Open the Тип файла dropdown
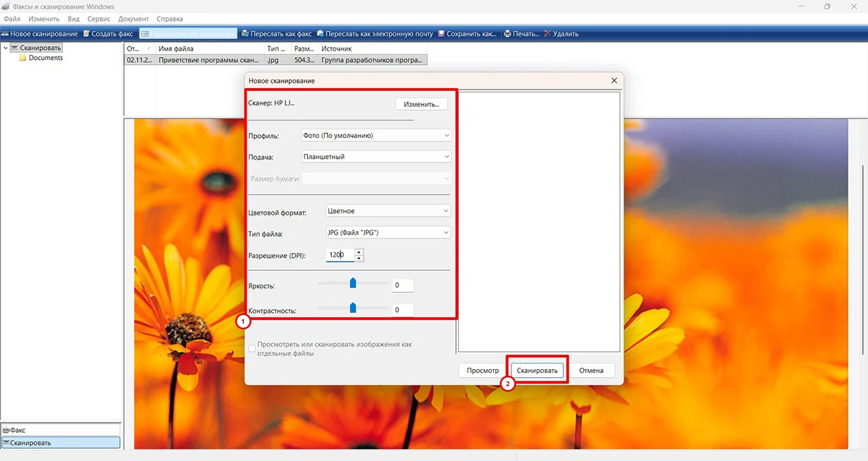This screenshot has height=461, width=868. (388, 233)
